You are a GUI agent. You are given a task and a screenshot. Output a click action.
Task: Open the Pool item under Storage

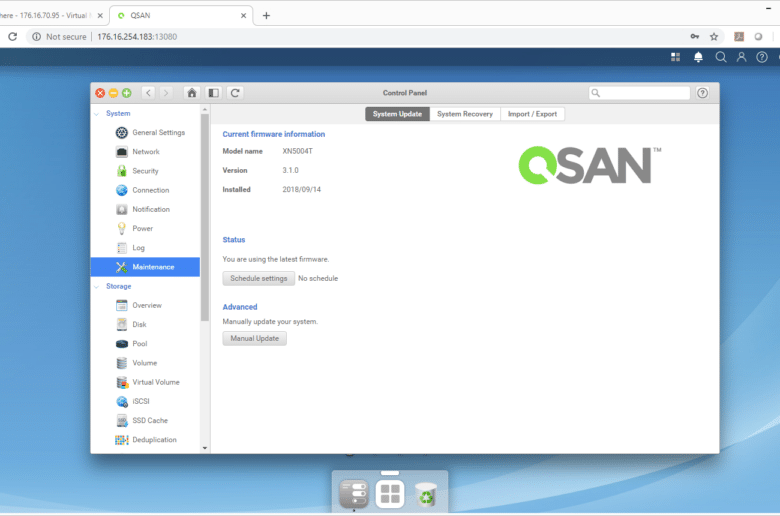[132, 344]
